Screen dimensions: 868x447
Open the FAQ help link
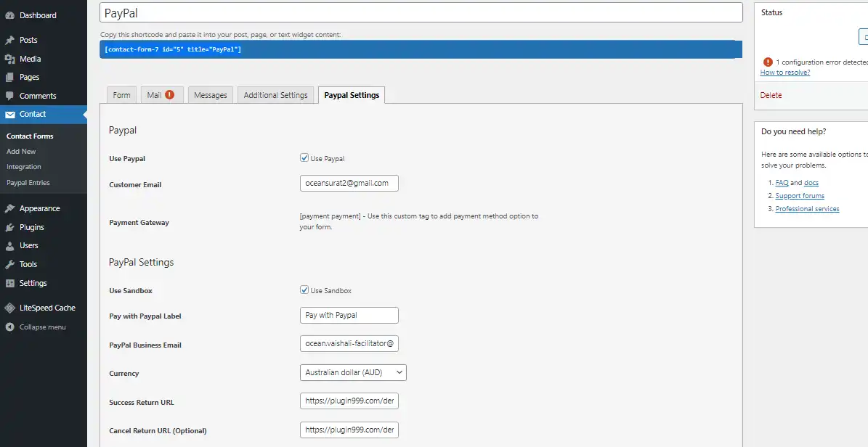(x=782, y=183)
